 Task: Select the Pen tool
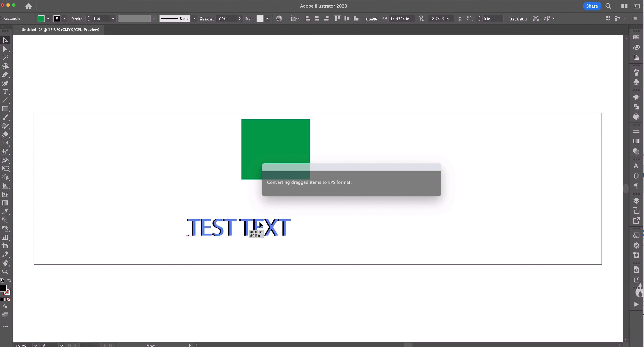click(5, 75)
